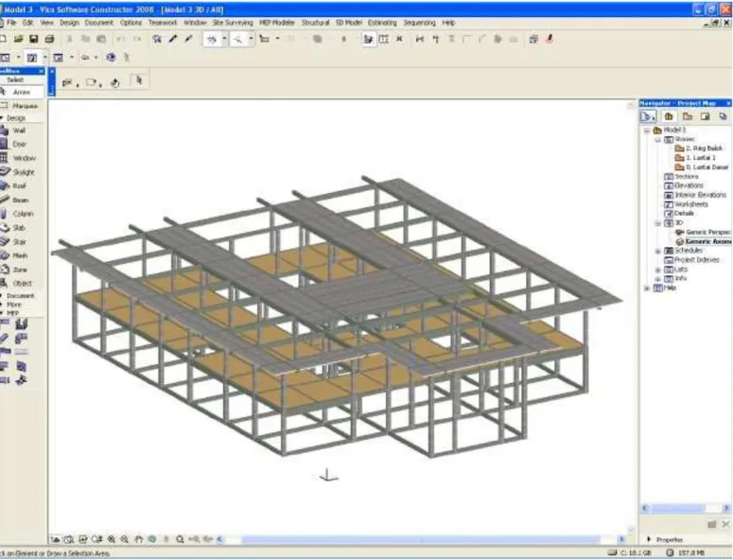This screenshot has height=560, width=733.
Task: Click the pipette pick-up parameters icon
Action: pyautogui.click(x=172, y=40)
